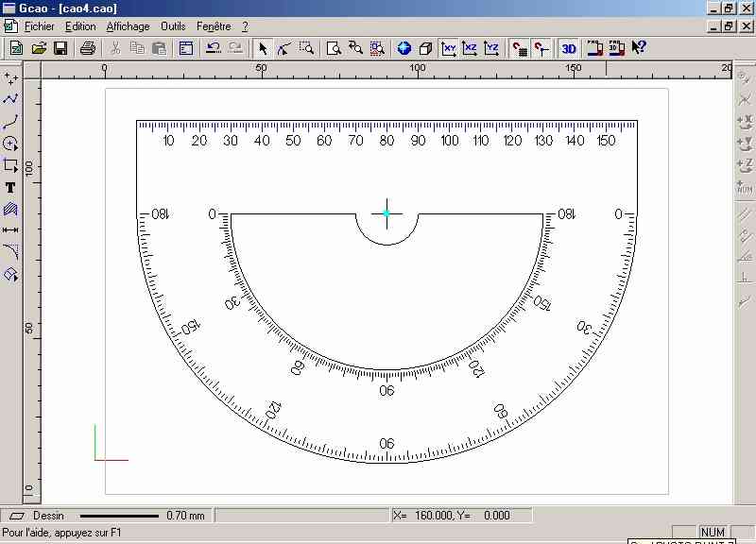Click the Copy icon

point(137,48)
